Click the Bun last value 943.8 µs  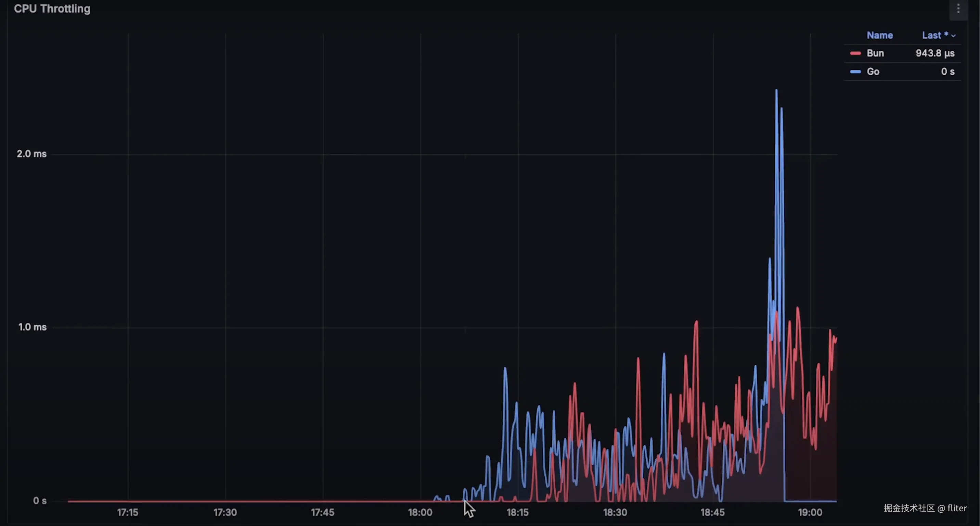pos(935,53)
